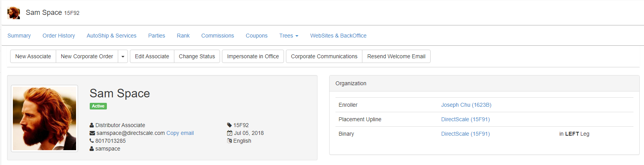Viewport: 644px width, 165px height.
Task: Click the calendar icon beside Jul 05, 2018
Action: pyautogui.click(x=230, y=133)
